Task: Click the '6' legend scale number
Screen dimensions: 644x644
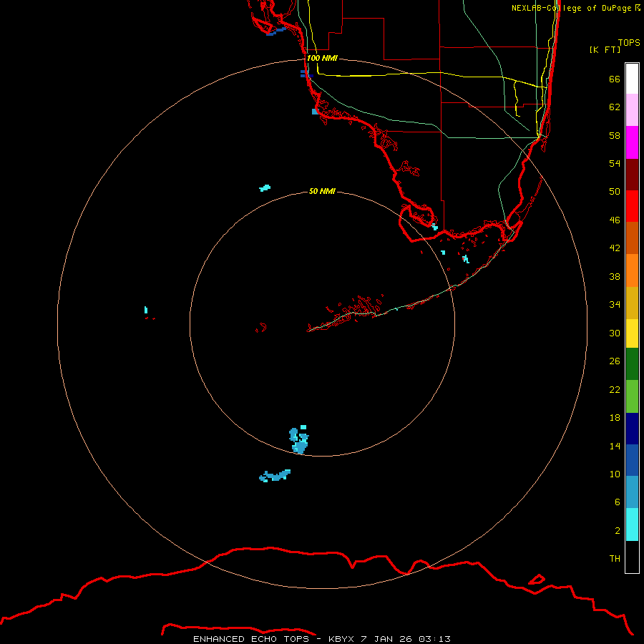Action: pyautogui.click(x=617, y=502)
